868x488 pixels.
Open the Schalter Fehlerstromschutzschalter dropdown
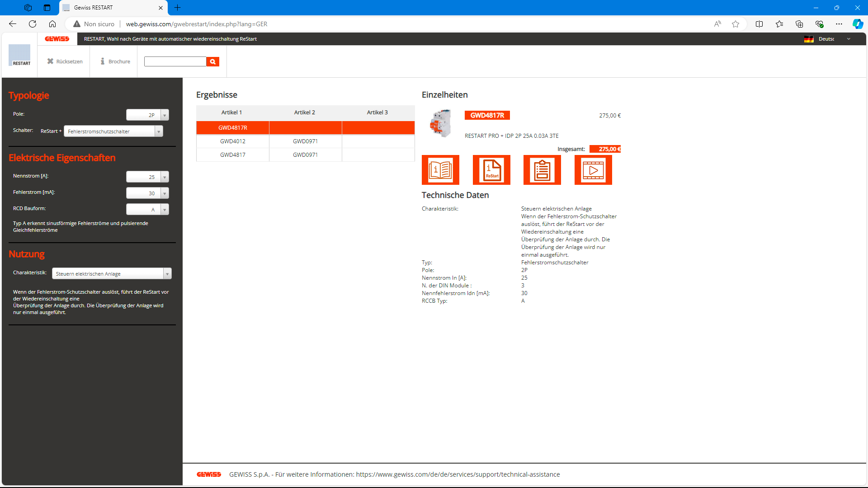pos(113,131)
